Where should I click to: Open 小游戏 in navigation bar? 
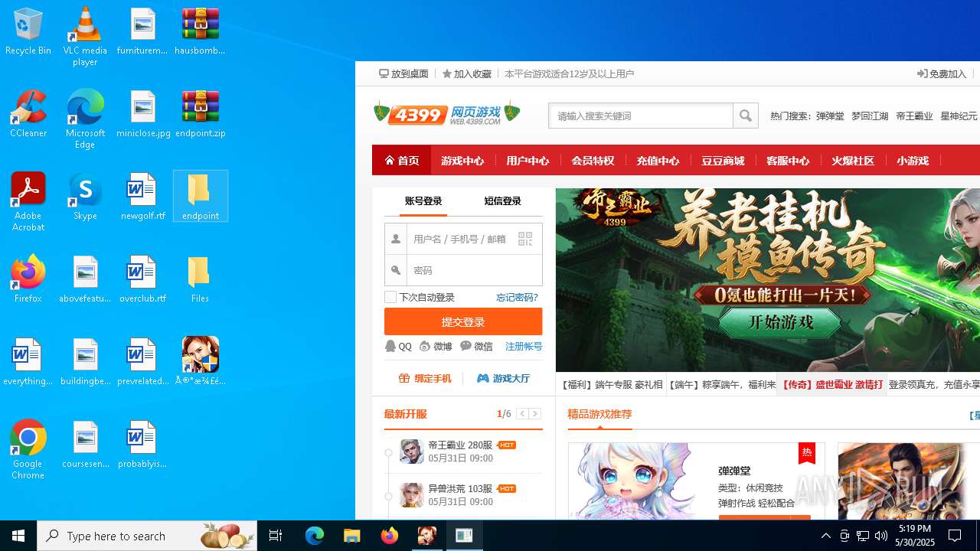(913, 160)
